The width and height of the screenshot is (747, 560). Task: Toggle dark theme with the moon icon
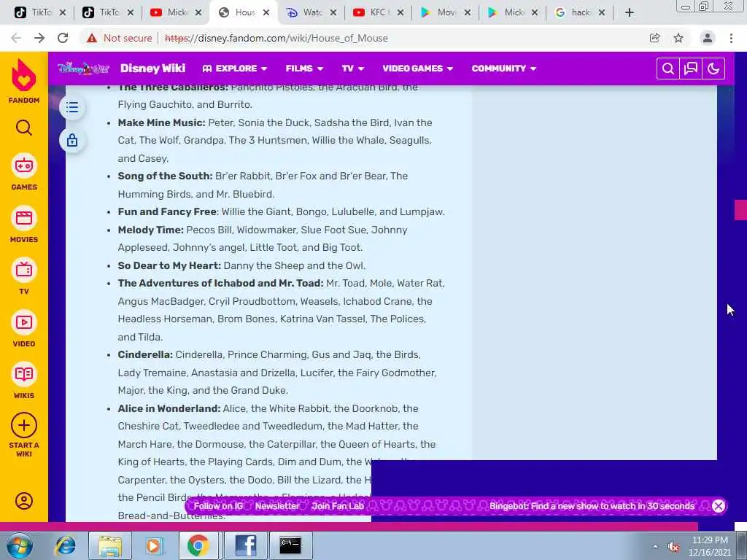point(713,69)
